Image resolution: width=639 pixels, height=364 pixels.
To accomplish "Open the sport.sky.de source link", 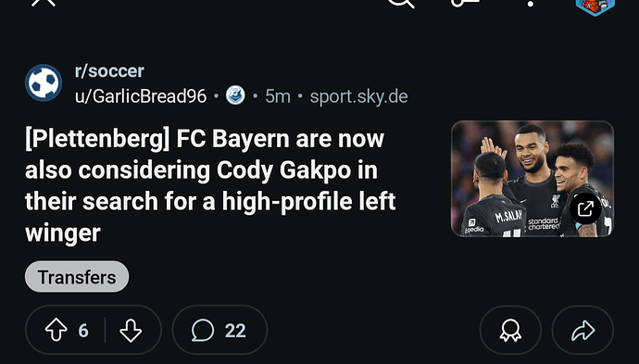I will [x=358, y=96].
